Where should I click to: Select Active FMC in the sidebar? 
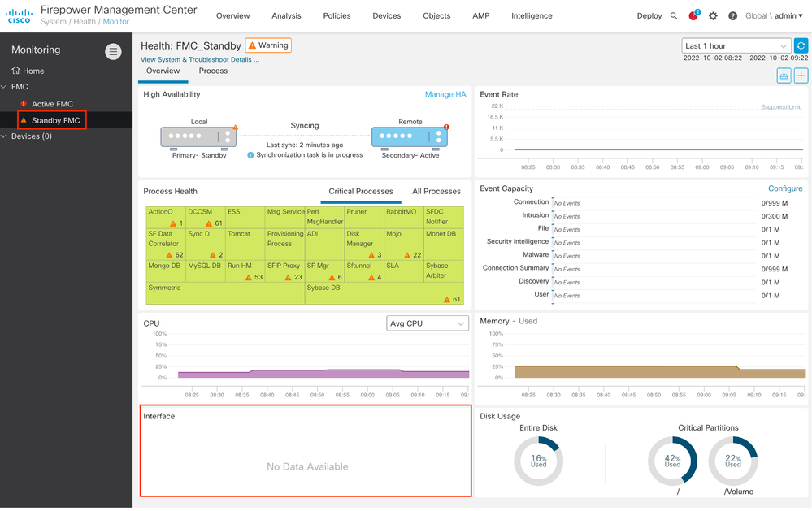tap(52, 103)
